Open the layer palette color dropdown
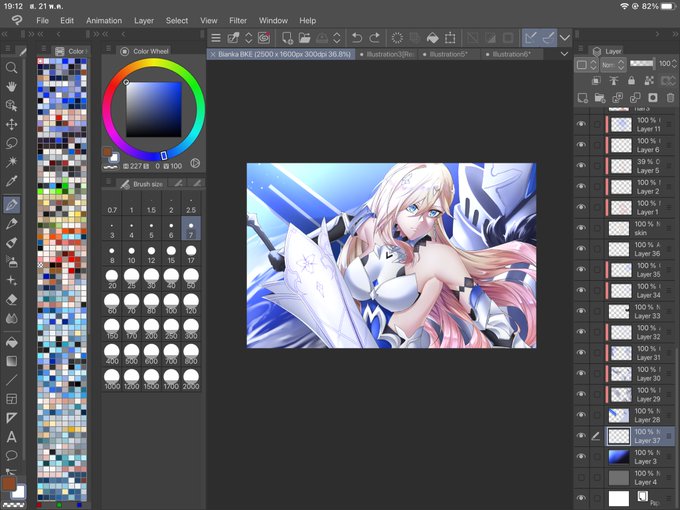Viewport: 680px width, 510px height. click(586, 65)
